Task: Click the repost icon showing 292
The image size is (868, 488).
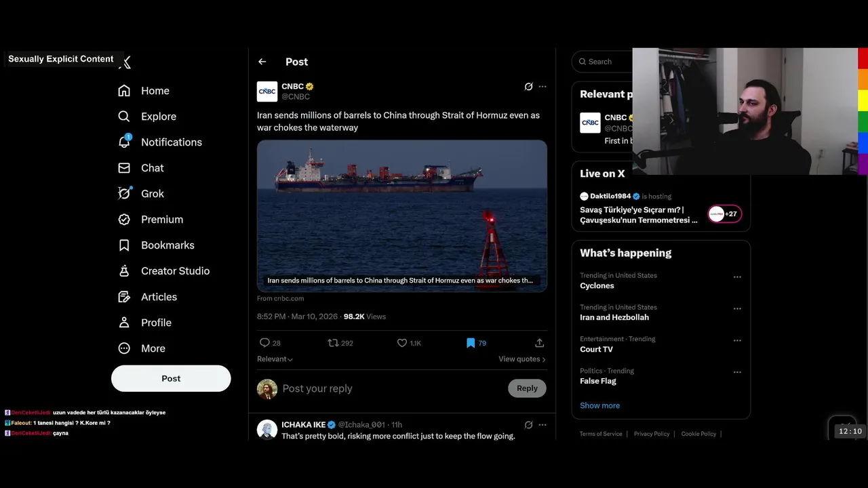Action: tap(333, 343)
